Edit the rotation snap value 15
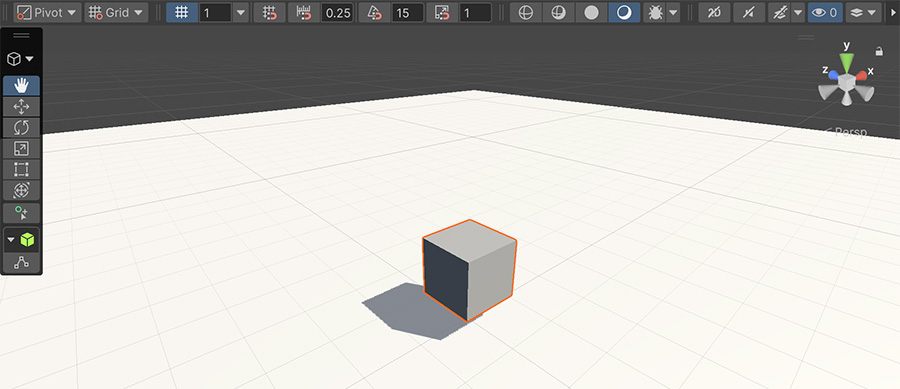The image size is (900, 389). pyautogui.click(x=408, y=13)
